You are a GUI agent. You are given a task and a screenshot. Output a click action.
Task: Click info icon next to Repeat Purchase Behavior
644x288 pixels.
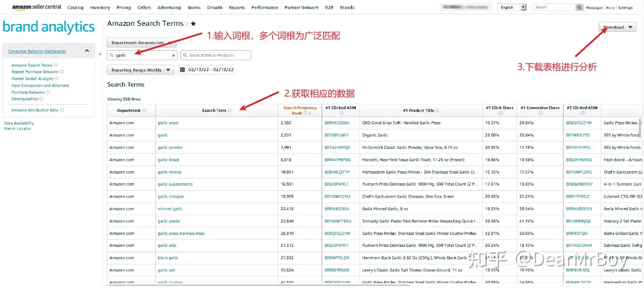(x=62, y=72)
